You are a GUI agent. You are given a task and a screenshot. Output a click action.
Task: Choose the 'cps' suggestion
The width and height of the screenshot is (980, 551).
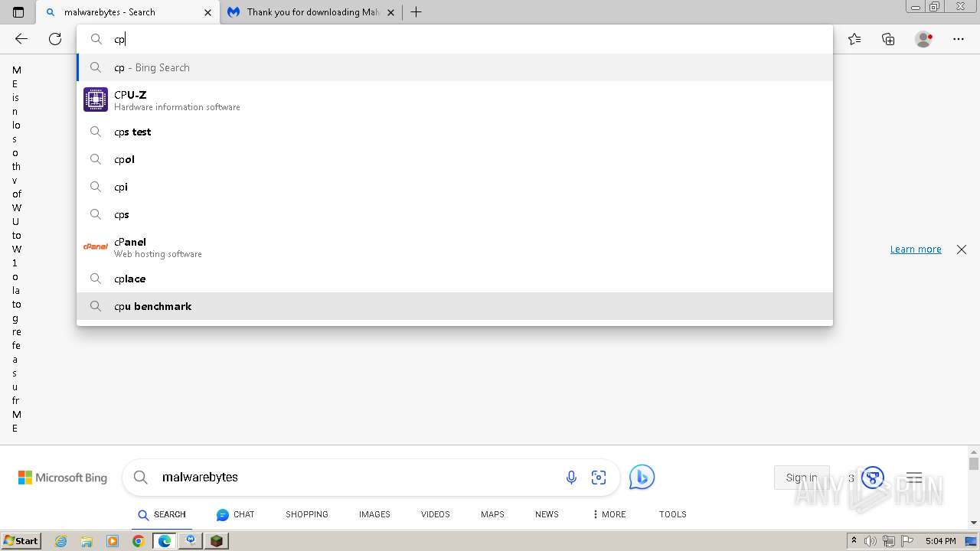tap(455, 214)
